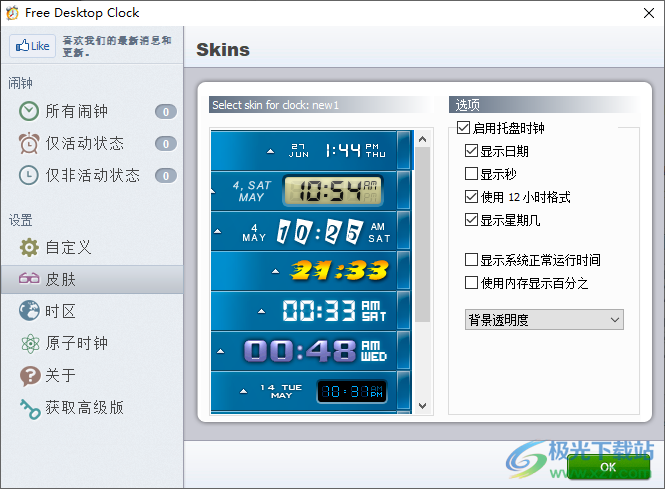Select the 皮肤 skins page
The width and height of the screenshot is (665, 489).
point(92,279)
